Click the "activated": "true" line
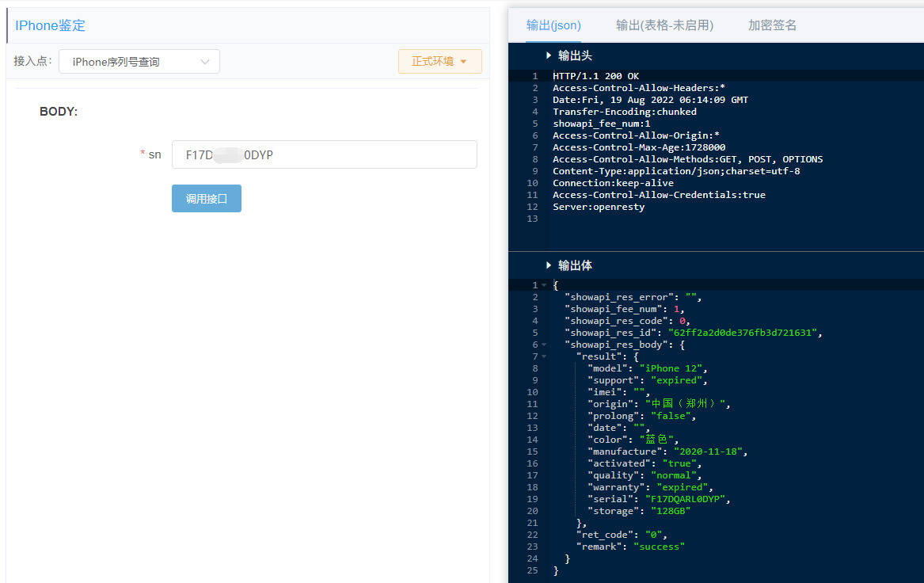The width and height of the screenshot is (924, 583). click(x=645, y=463)
